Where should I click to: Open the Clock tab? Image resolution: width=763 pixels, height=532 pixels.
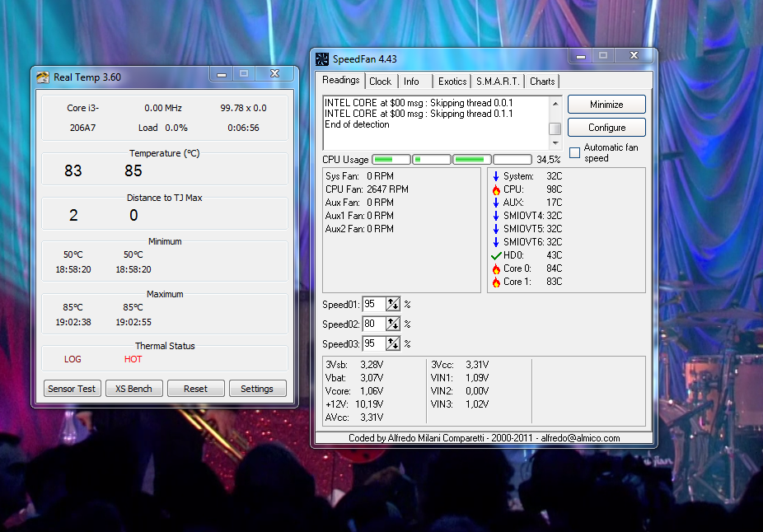tap(380, 82)
